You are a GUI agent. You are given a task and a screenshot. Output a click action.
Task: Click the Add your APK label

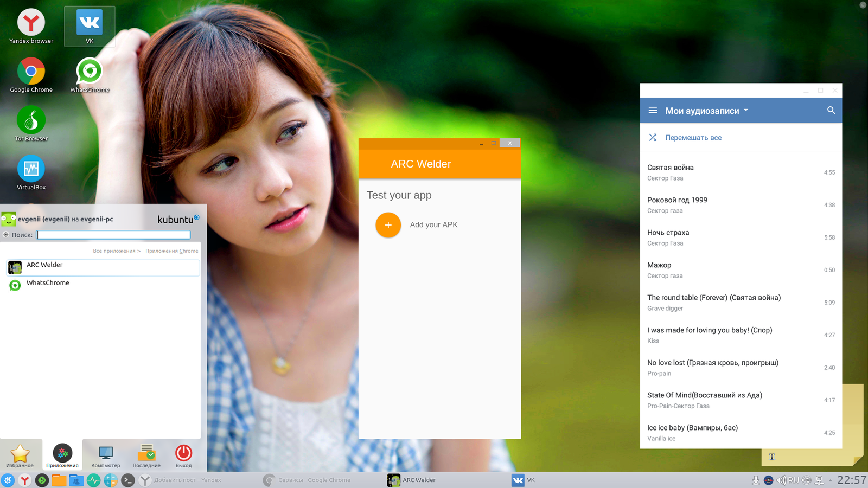coord(433,224)
